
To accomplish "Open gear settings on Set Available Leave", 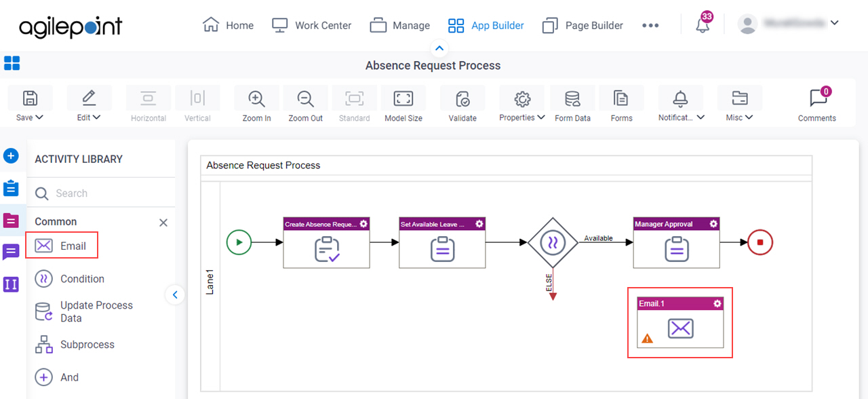I will pyautogui.click(x=479, y=224).
